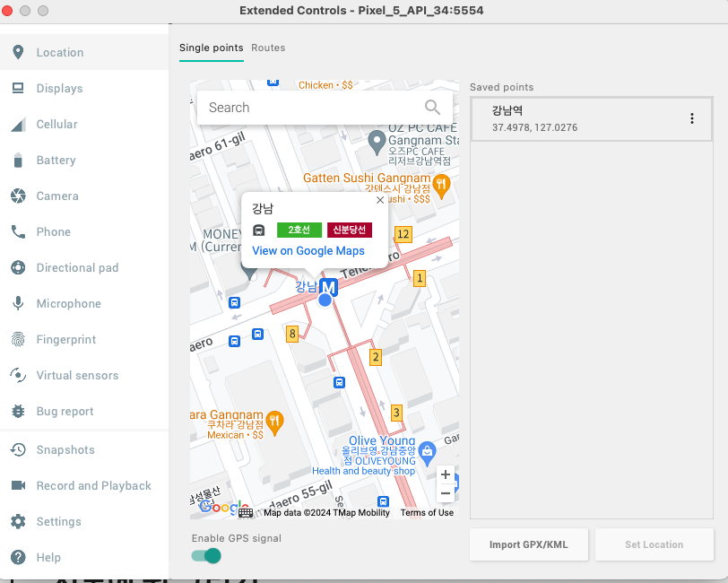728x583 pixels.
Task: Click subway exit 12 marker on map
Action: pyautogui.click(x=403, y=234)
